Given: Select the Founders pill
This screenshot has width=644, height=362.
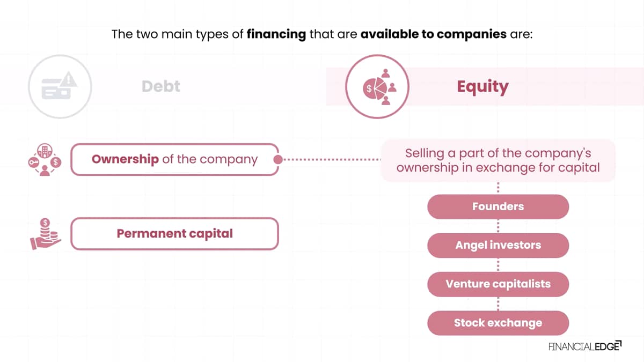Looking at the screenshot, I should coord(498,206).
